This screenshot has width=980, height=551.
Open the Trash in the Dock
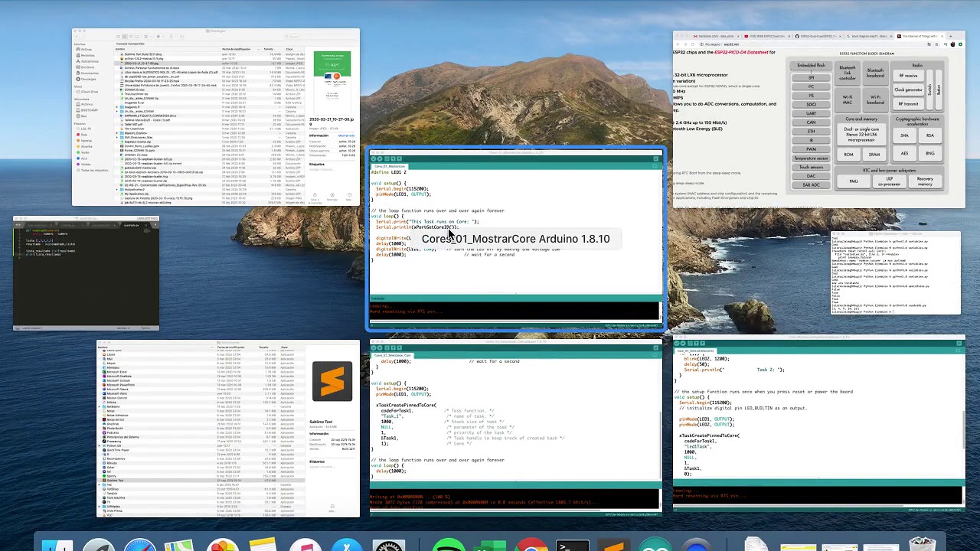click(922, 546)
